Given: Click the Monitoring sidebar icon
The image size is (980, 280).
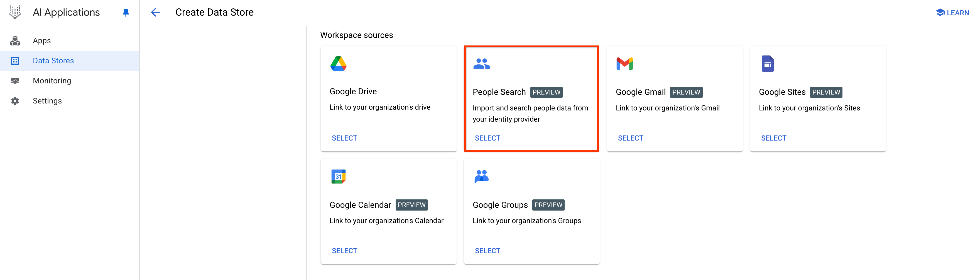Looking at the screenshot, I should click(15, 80).
